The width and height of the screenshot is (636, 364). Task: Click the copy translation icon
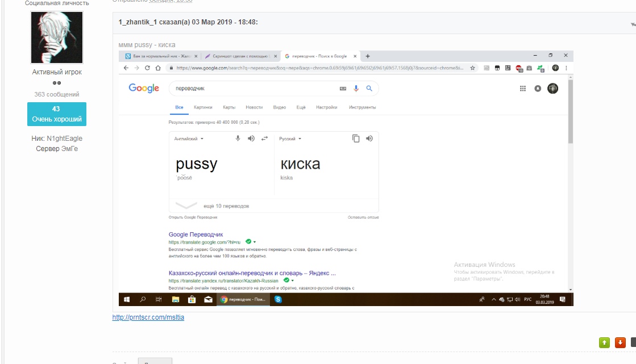coord(356,139)
